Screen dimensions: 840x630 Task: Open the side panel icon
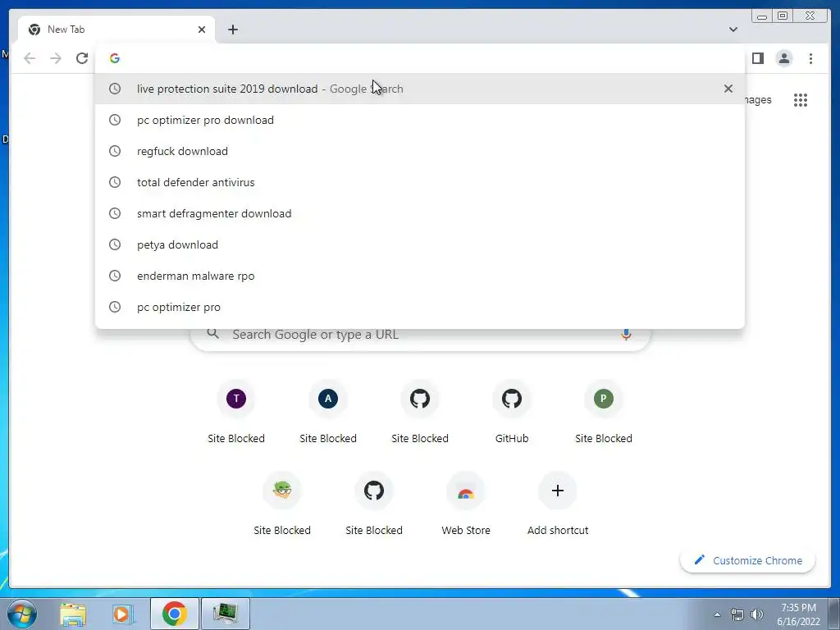point(757,58)
